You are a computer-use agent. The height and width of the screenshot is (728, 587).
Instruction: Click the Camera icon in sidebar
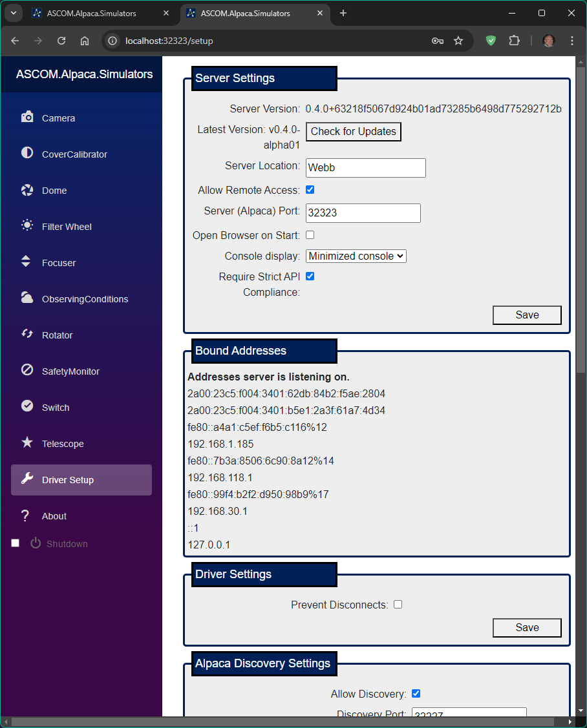point(27,118)
